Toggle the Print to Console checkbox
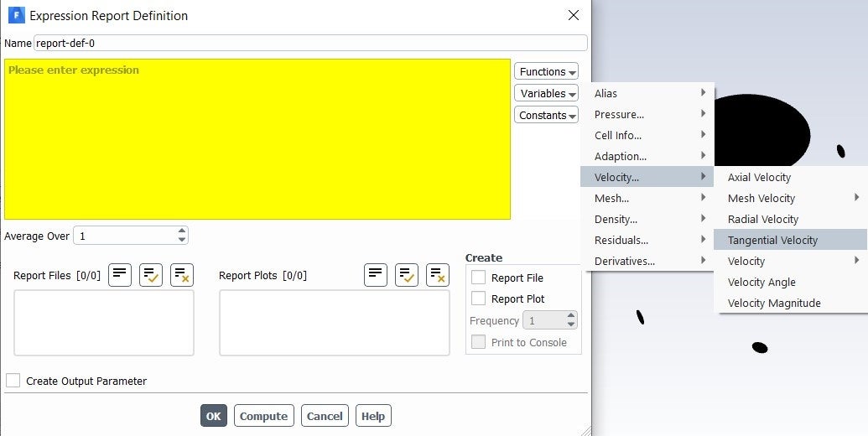The image size is (868, 436). point(478,342)
